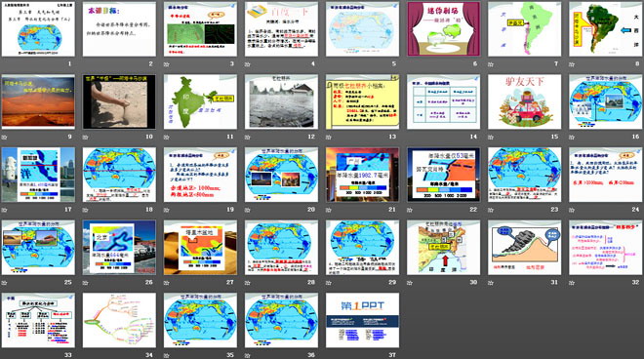The height and width of the screenshot is (359, 644).
Task: Select slide 15 cartoon car travel thumbnail
Action: (525, 101)
